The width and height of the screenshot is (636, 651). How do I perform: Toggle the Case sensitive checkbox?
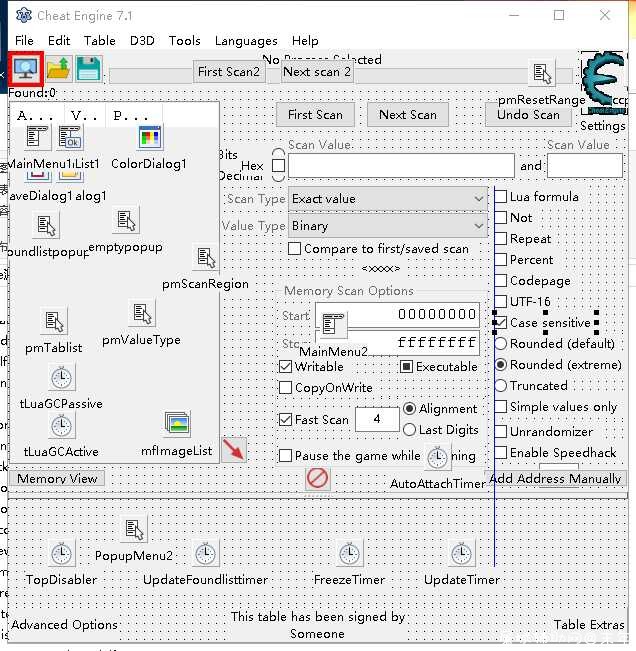coord(501,322)
